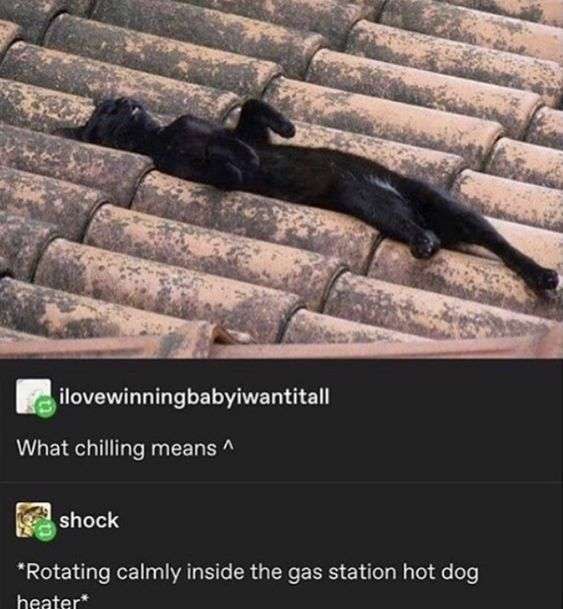Click the roof gutter edge below tiles

(282, 348)
